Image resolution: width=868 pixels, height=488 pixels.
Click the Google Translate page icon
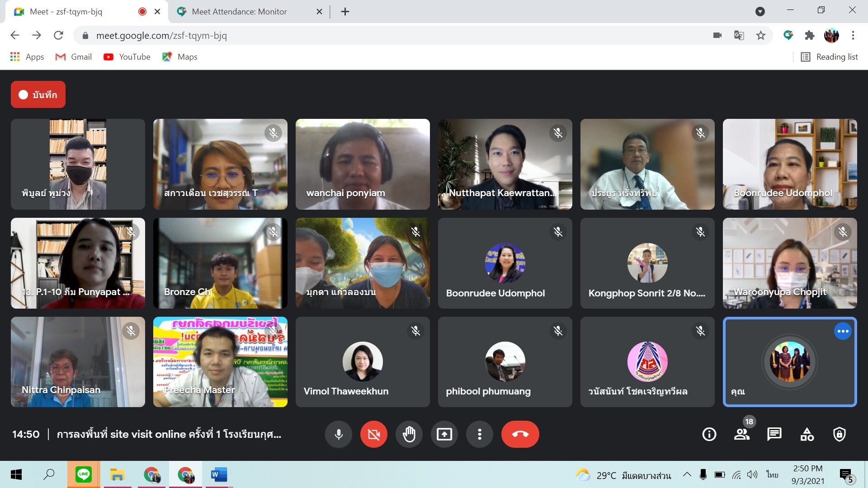point(739,35)
